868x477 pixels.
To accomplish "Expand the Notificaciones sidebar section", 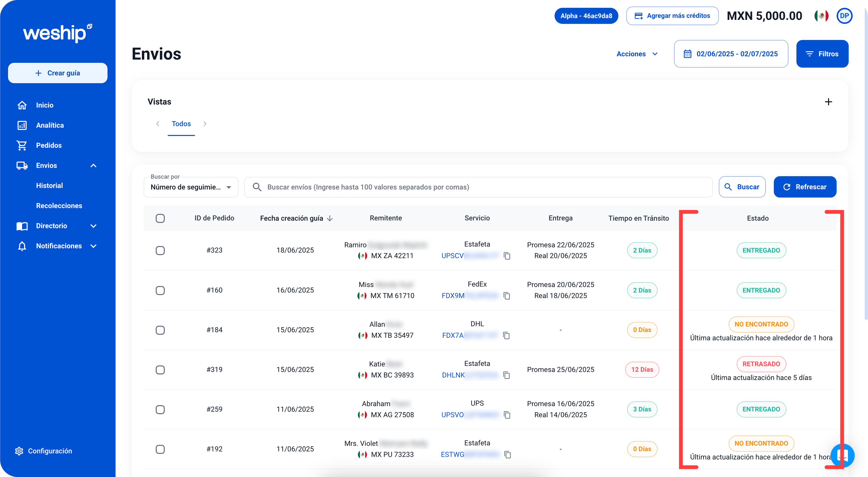I will pos(93,246).
